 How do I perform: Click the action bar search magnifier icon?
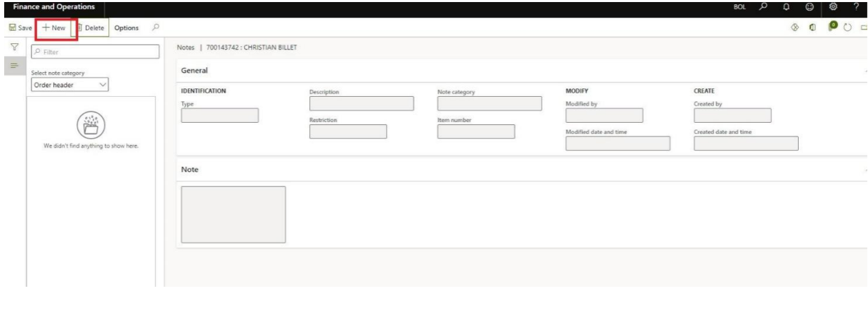tap(156, 27)
